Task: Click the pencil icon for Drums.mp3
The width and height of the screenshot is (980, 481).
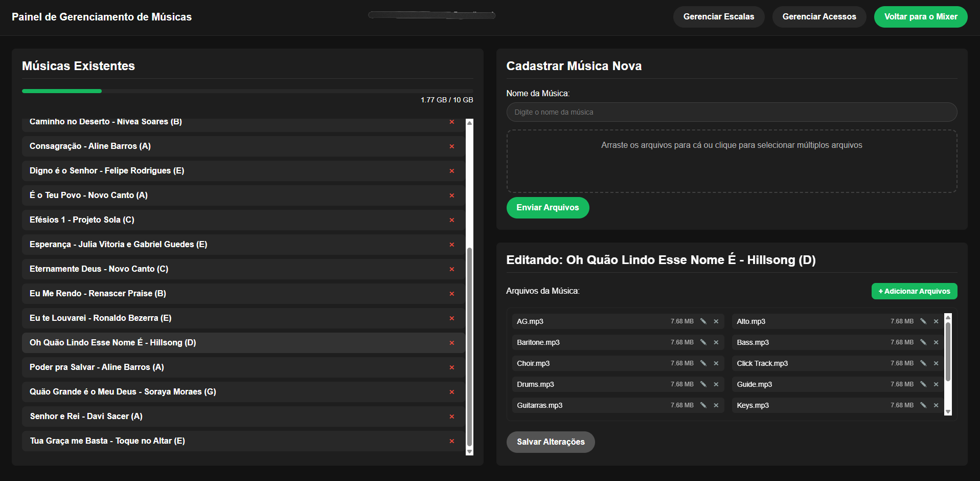Action: pyautogui.click(x=703, y=384)
